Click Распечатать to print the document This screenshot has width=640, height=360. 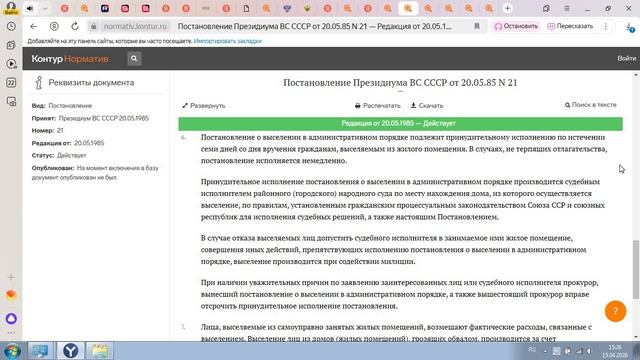click(378, 106)
